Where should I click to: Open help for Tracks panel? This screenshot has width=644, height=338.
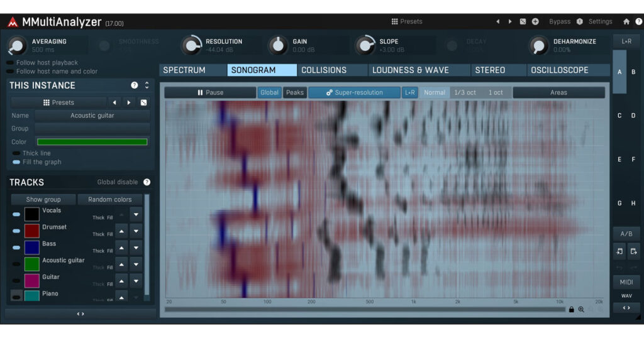tap(147, 182)
